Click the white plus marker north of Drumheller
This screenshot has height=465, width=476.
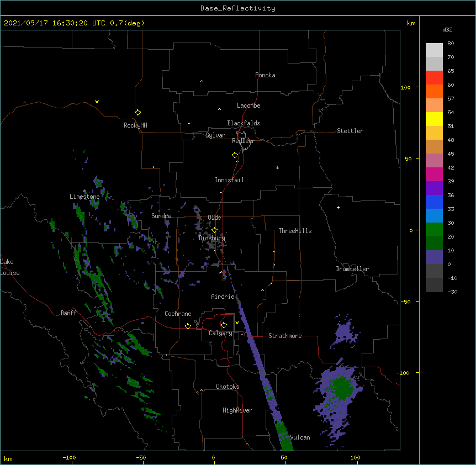point(338,207)
